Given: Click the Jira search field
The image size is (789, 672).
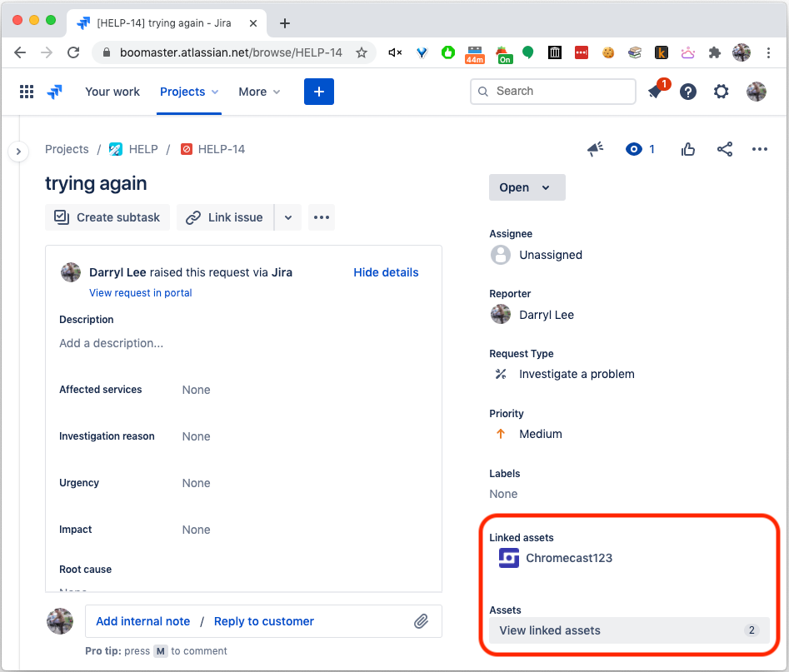Looking at the screenshot, I should (553, 91).
